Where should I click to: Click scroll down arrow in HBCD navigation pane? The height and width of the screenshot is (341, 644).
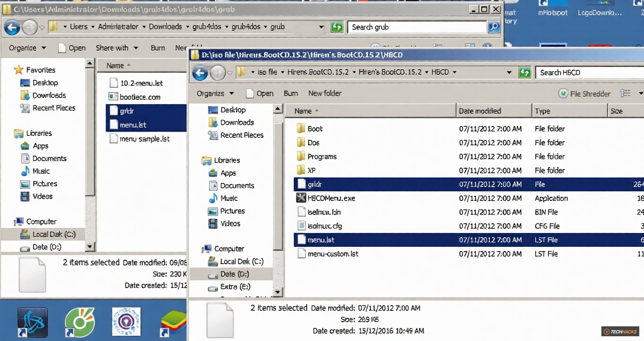278,292
